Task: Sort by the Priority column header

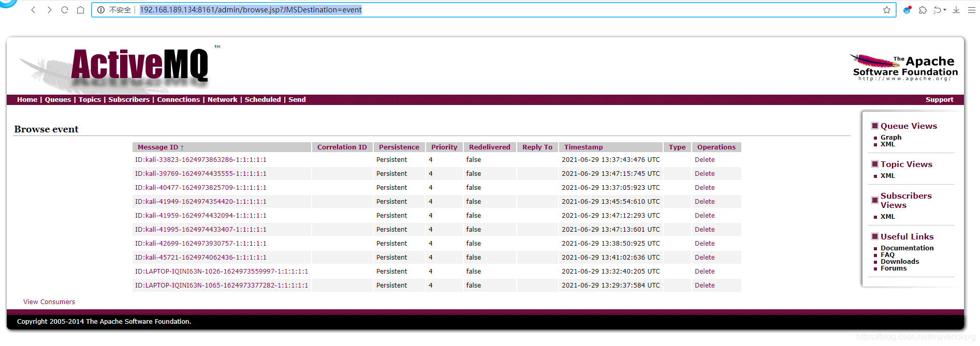Action: [444, 147]
